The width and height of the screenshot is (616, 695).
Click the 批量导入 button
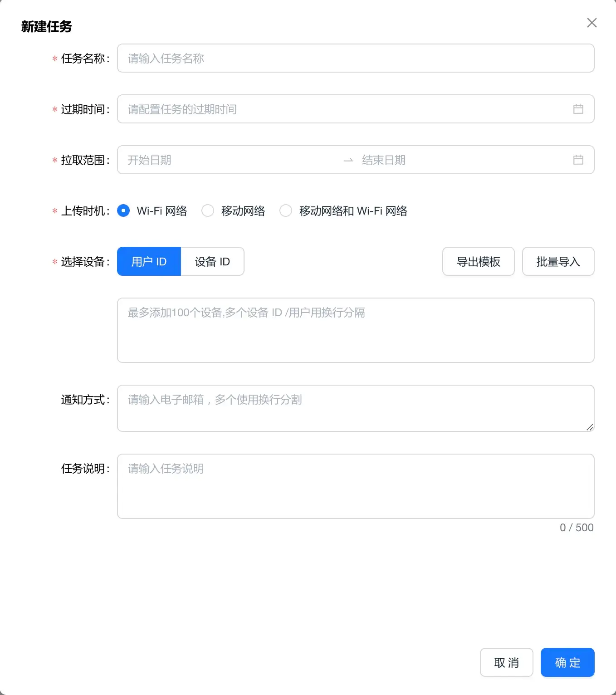558,262
